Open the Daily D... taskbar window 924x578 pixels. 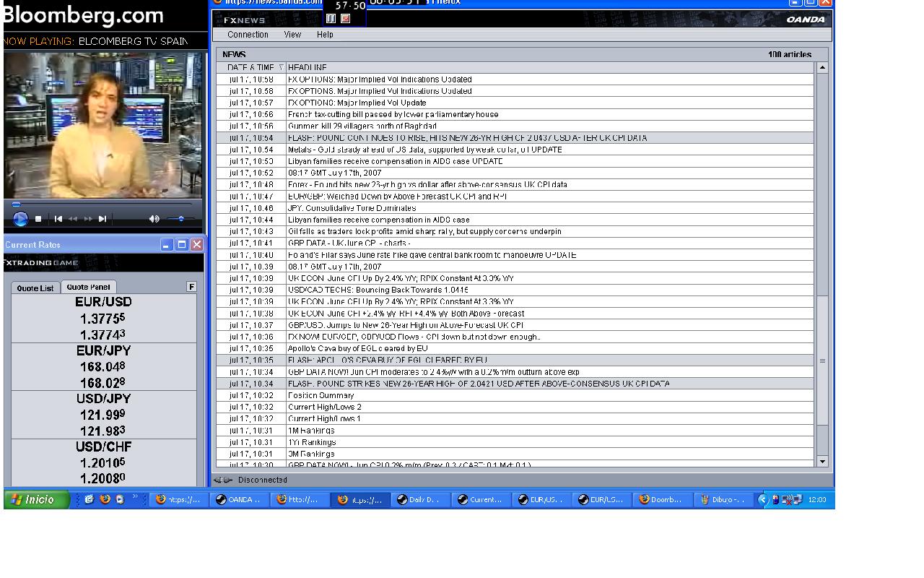(420, 499)
